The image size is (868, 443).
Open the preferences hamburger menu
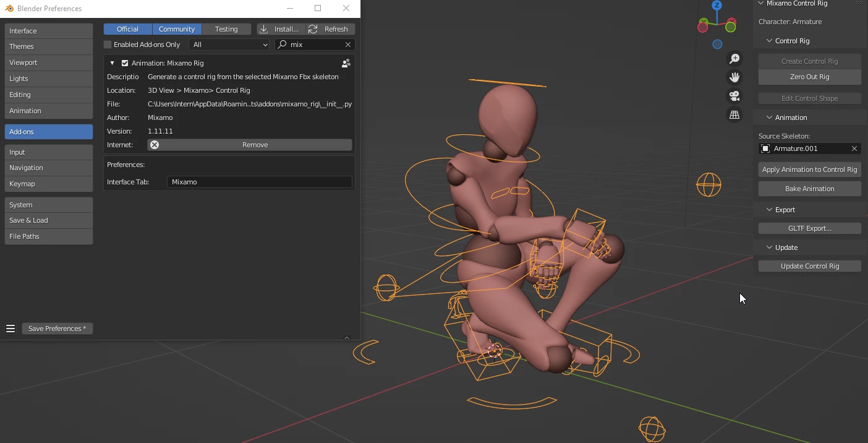coord(11,329)
